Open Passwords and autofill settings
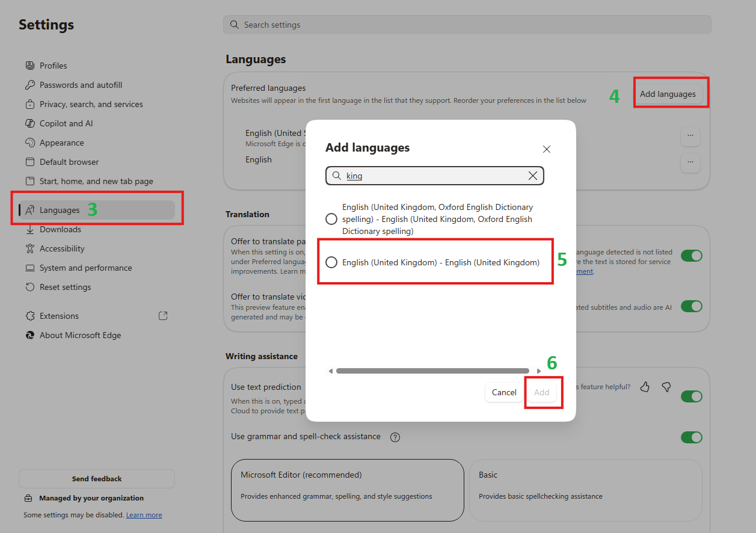This screenshot has width=756, height=533. (81, 85)
